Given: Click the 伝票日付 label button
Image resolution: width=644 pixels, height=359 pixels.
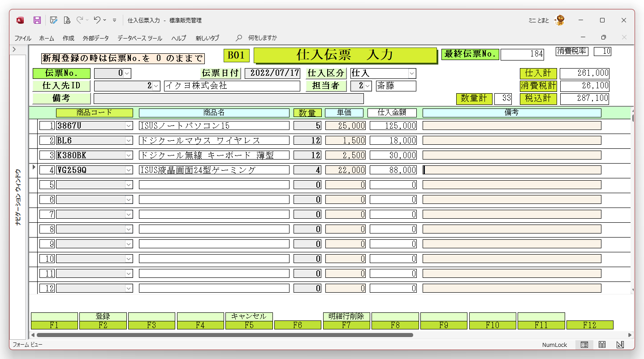Looking at the screenshot, I should (221, 74).
